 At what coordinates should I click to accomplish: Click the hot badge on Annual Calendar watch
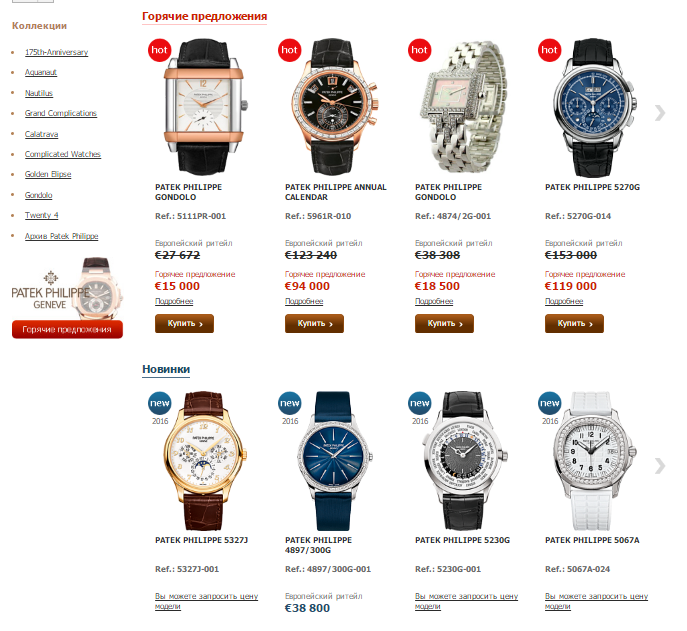(290, 50)
